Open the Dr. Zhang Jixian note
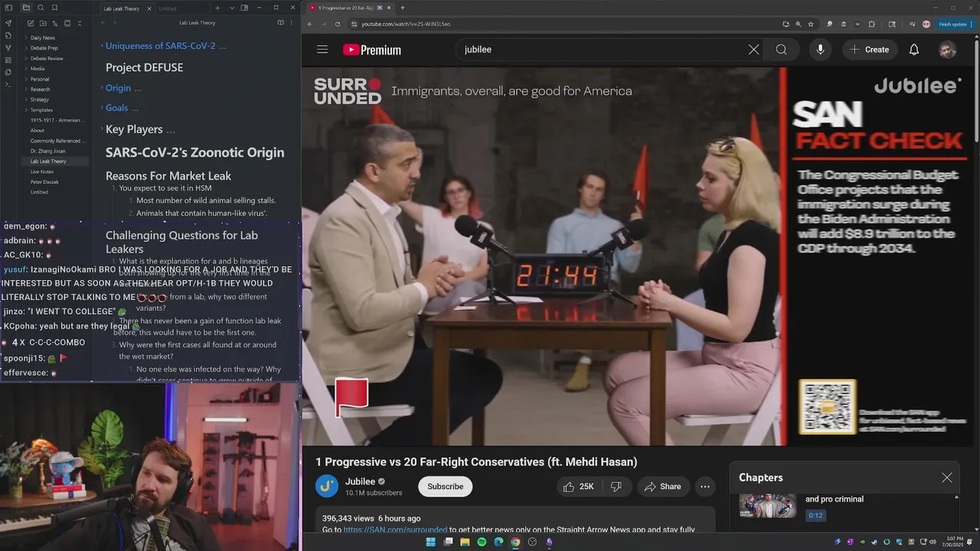The height and width of the screenshot is (551, 980). [x=47, y=152]
